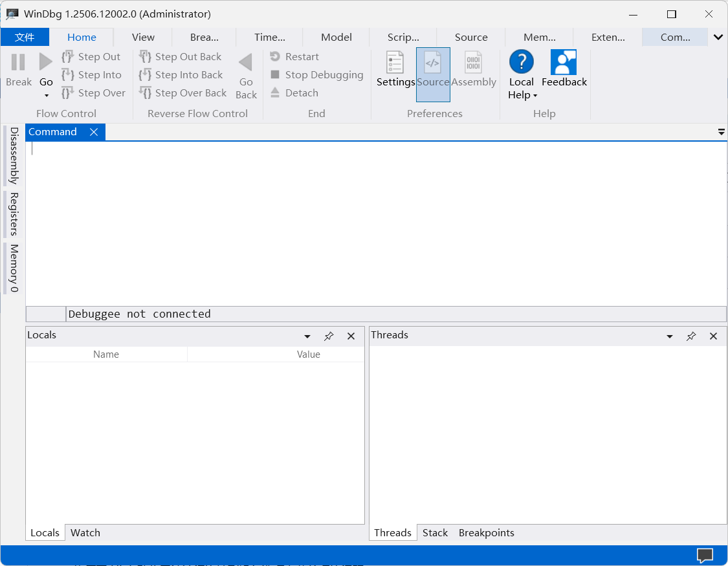728x566 pixels.
Task: Click the WinDbg title bar app icon
Action: 12,14
